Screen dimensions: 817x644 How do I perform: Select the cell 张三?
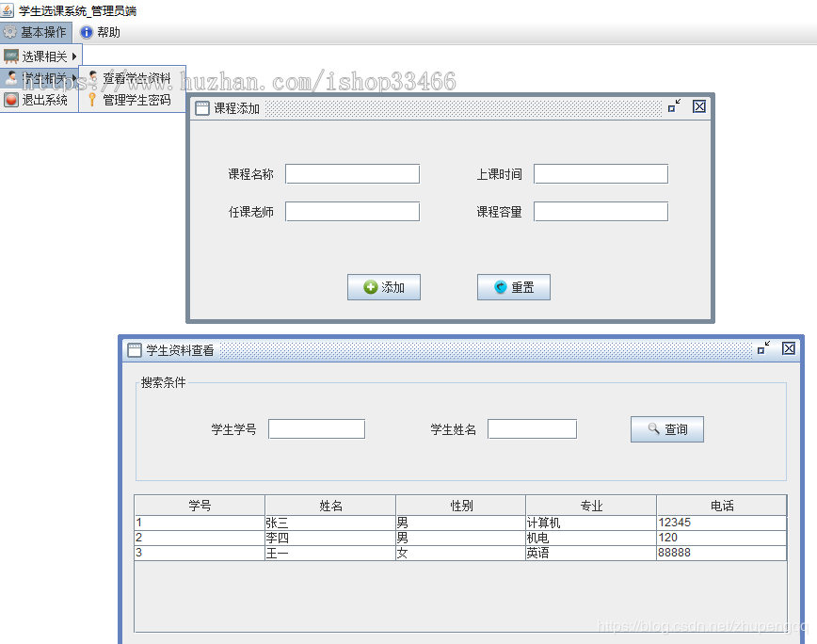pyautogui.click(x=330, y=523)
